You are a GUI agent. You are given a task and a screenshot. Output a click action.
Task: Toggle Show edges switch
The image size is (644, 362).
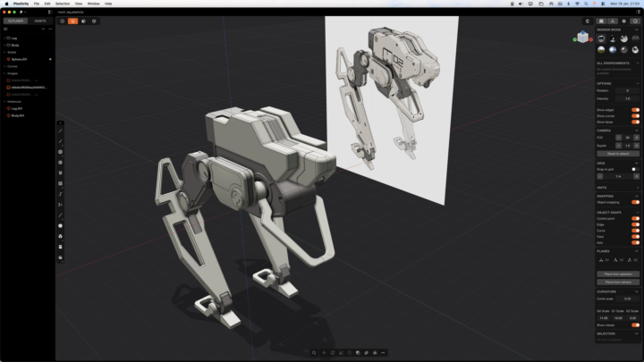(635, 110)
